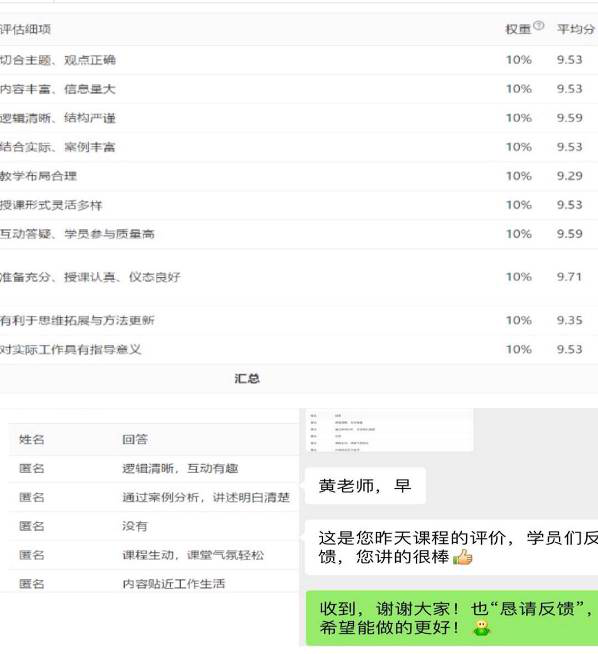The height and width of the screenshot is (654, 598).
Task: Click the 平均分 column header
Action: click(576, 29)
